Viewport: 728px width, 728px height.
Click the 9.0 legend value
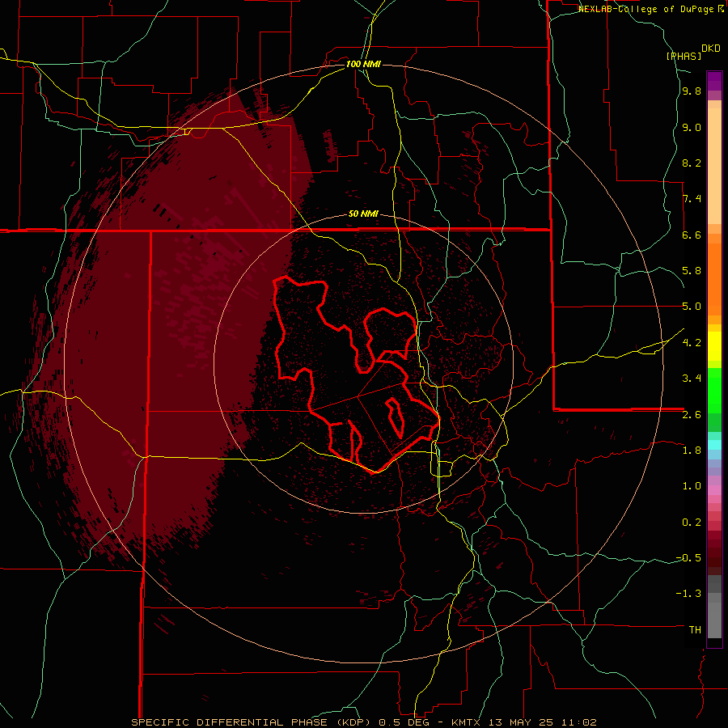click(692, 127)
